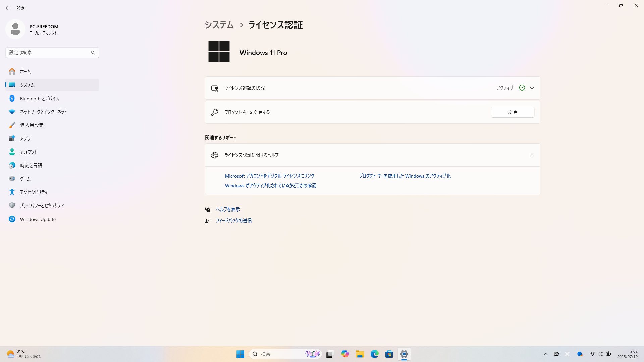Open アクセシビリティ settings page
The width and height of the screenshot is (644, 362).
(34, 192)
